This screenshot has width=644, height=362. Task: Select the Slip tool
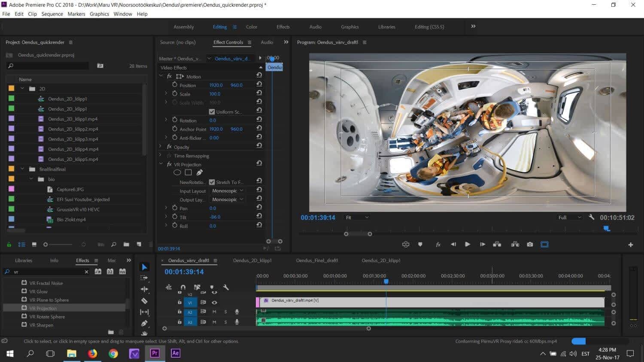[x=144, y=312]
